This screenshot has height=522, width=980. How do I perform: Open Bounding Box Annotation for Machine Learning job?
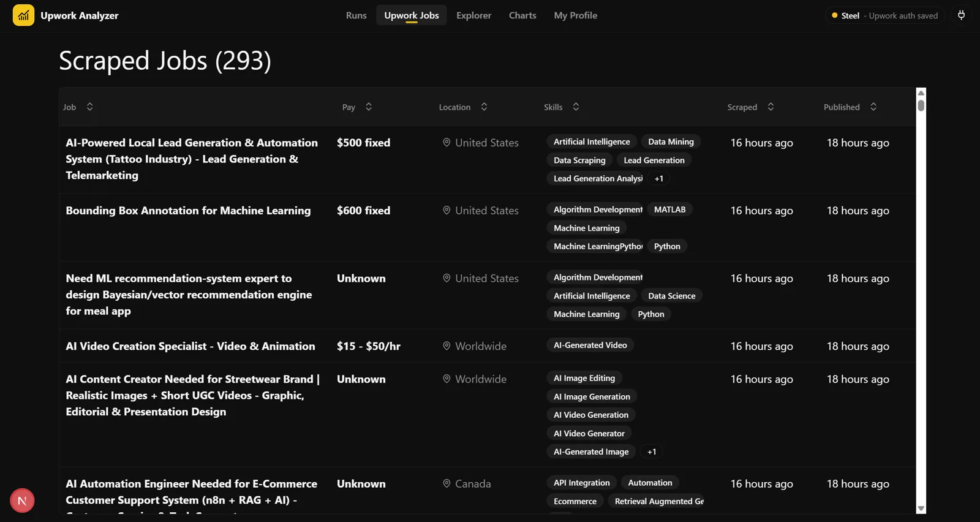point(188,210)
